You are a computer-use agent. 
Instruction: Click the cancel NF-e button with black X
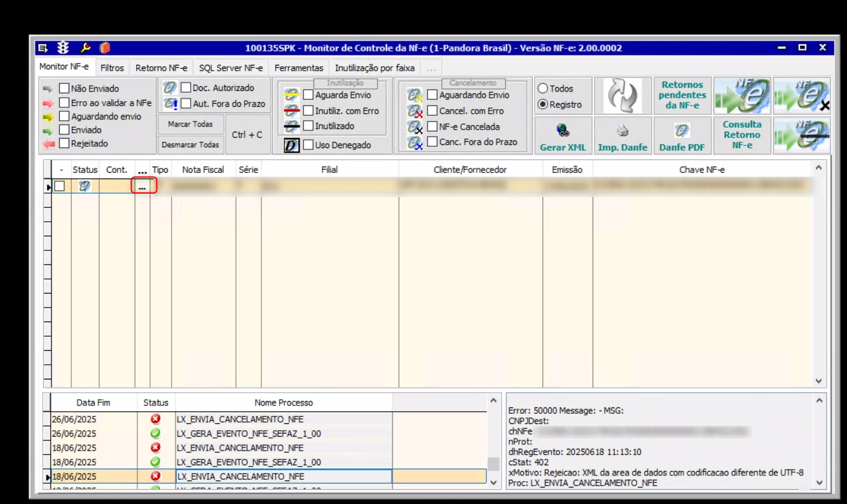802,96
